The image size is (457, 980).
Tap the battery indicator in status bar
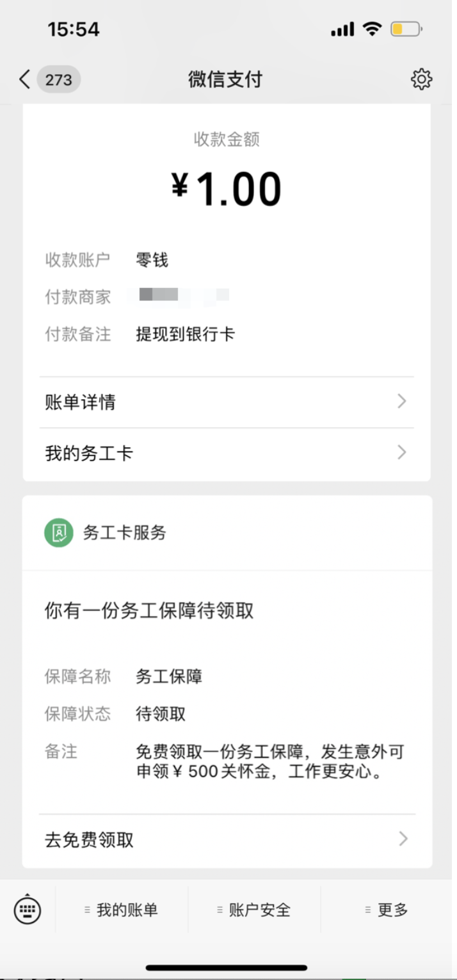(406, 29)
